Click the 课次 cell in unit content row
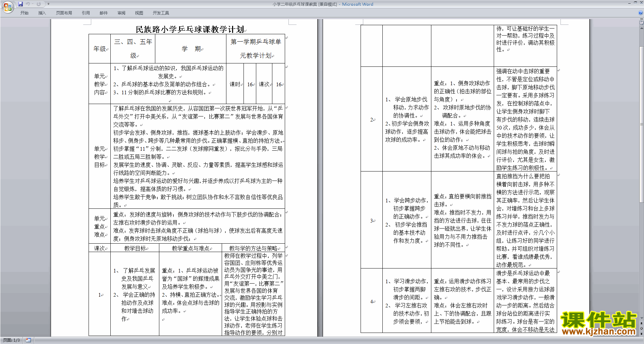The height and width of the screenshot is (344, 644). point(264,84)
